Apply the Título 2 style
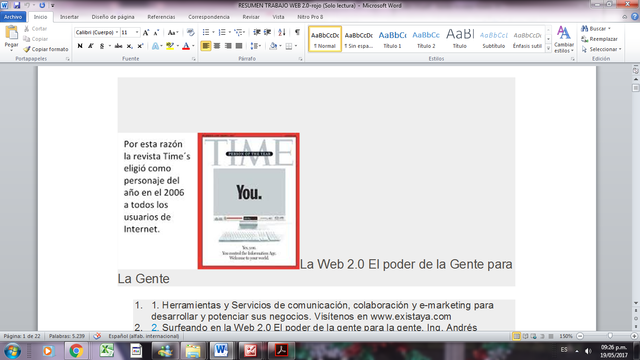The height and width of the screenshot is (360, 640). [x=426, y=39]
